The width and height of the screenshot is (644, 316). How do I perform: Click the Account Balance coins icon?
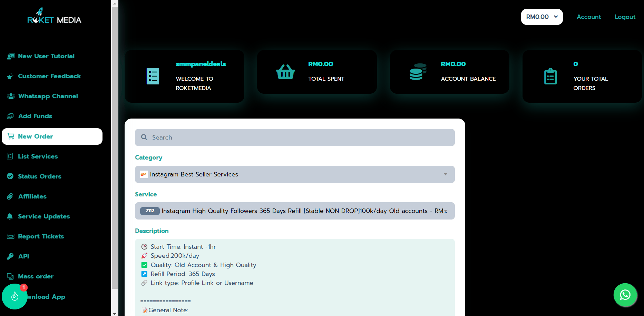418,72
